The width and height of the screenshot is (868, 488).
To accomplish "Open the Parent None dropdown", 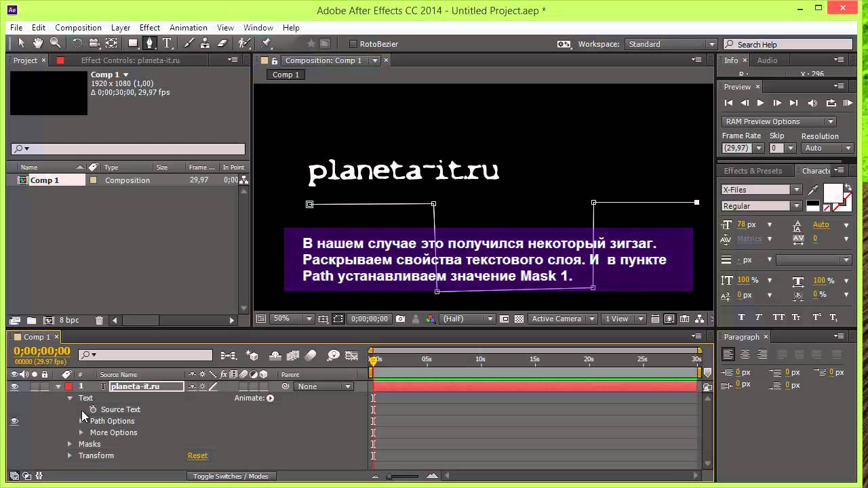I will [323, 386].
